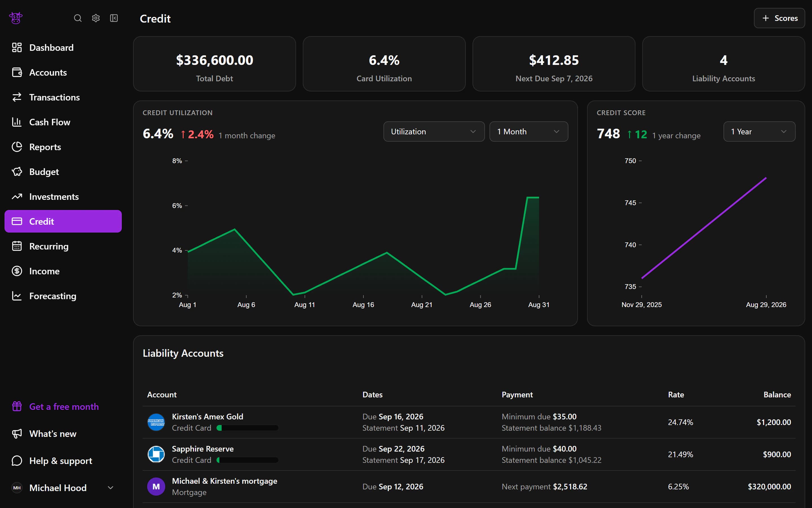Click the Aug 31 point on utilization chart
The width and height of the screenshot is (812, 508).
[539, 198]
